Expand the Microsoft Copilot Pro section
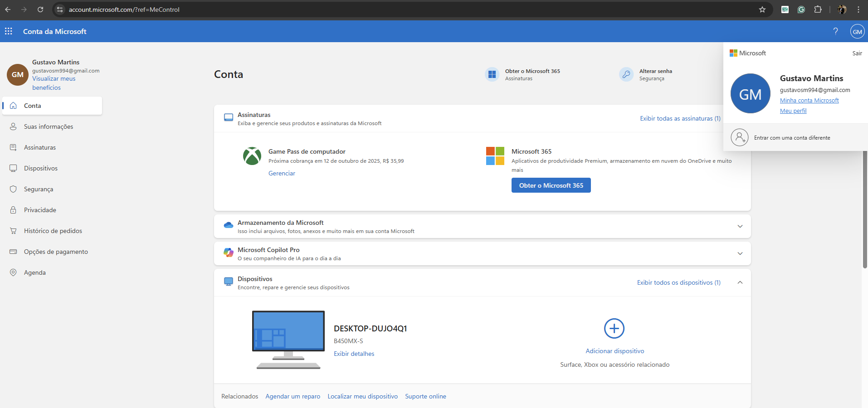Image resolution: width=868 pixels, height=408 pixels. [740, 253]
